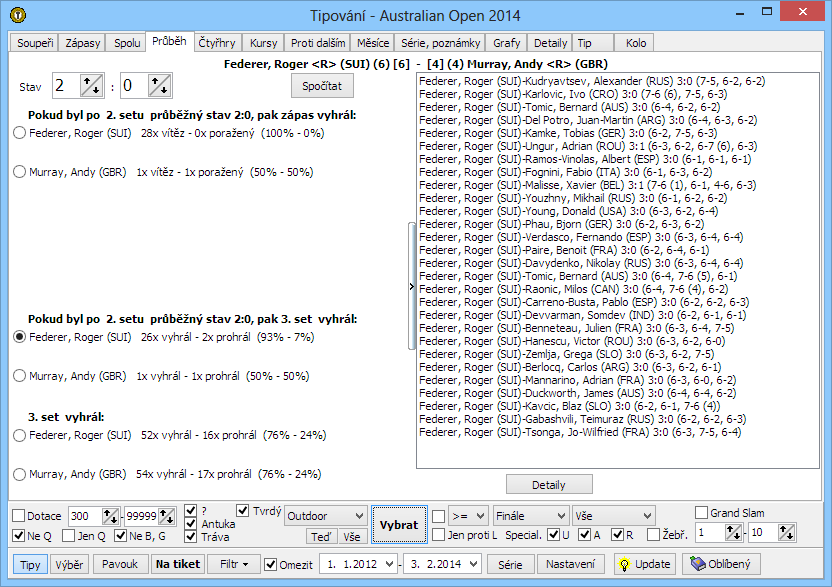Viewport: 832px width, 587px height.
Task: Click the Vybrat button
Action: (x=399, y=525)
